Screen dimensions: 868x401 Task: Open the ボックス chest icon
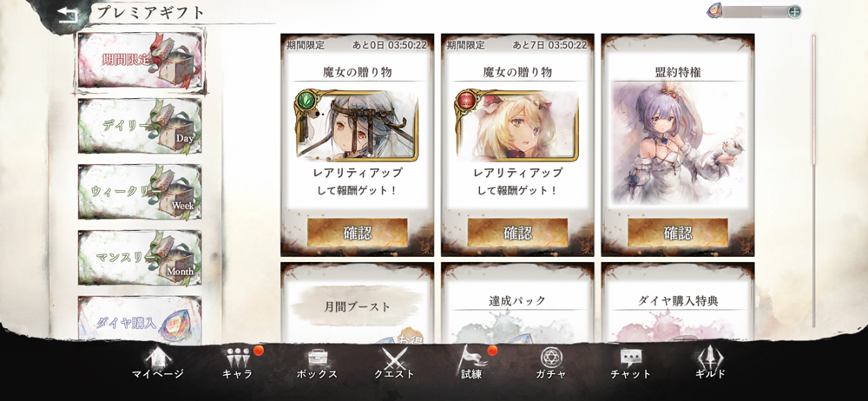pos(317,364)
